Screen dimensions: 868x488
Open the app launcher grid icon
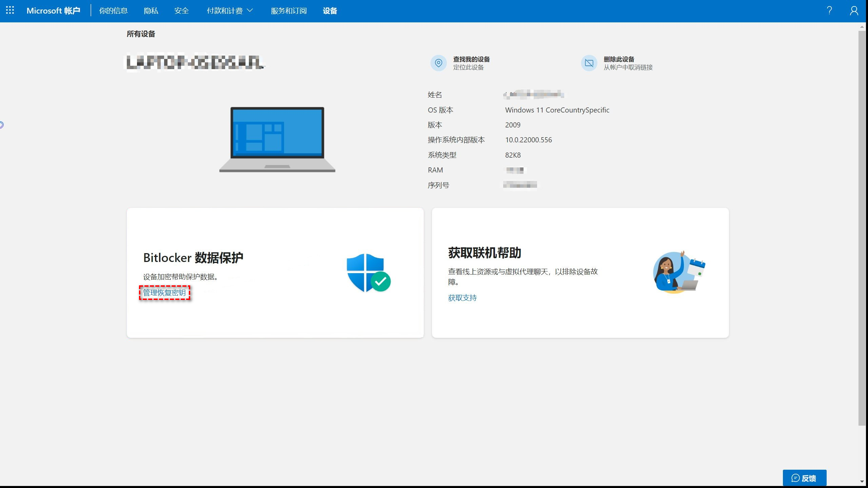(x=10, y=11)
